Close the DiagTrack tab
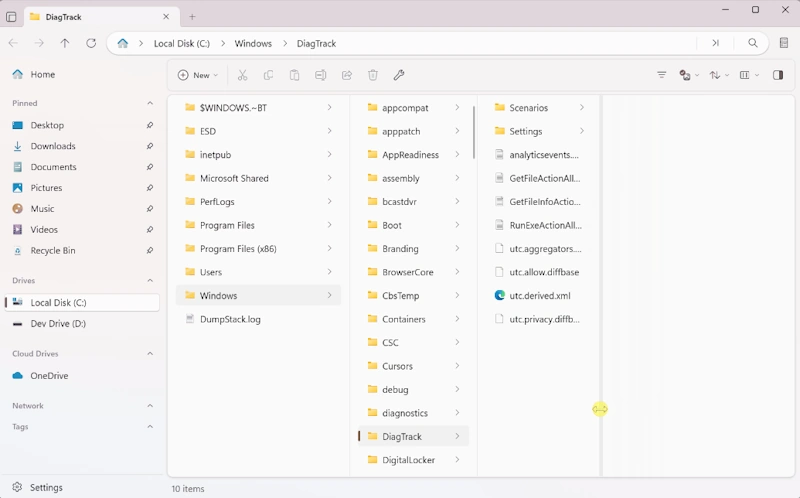Screen dimensions: 800x498 click(x=166, y=17)
